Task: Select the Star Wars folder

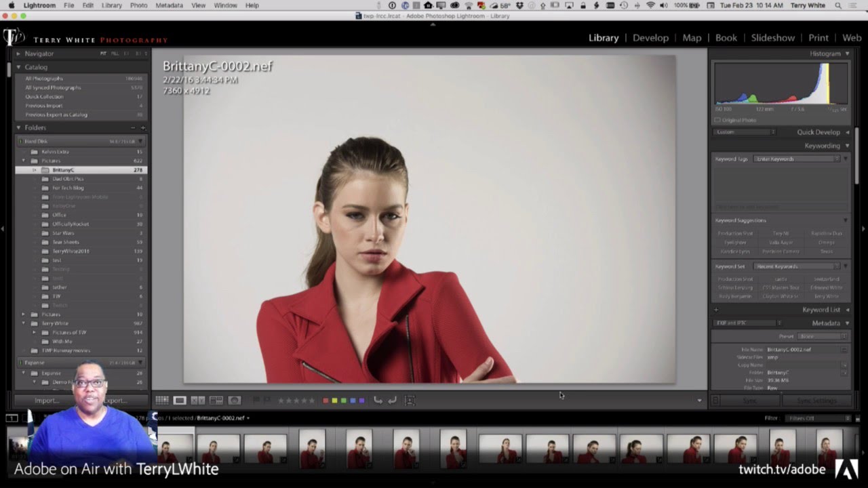Action: point(83,233)
